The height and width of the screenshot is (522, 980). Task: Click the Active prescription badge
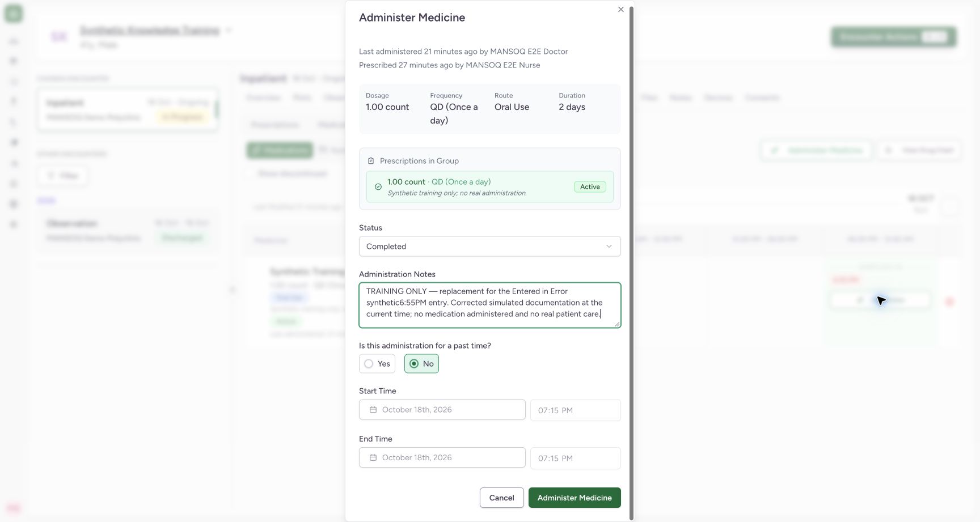point(590,186)
